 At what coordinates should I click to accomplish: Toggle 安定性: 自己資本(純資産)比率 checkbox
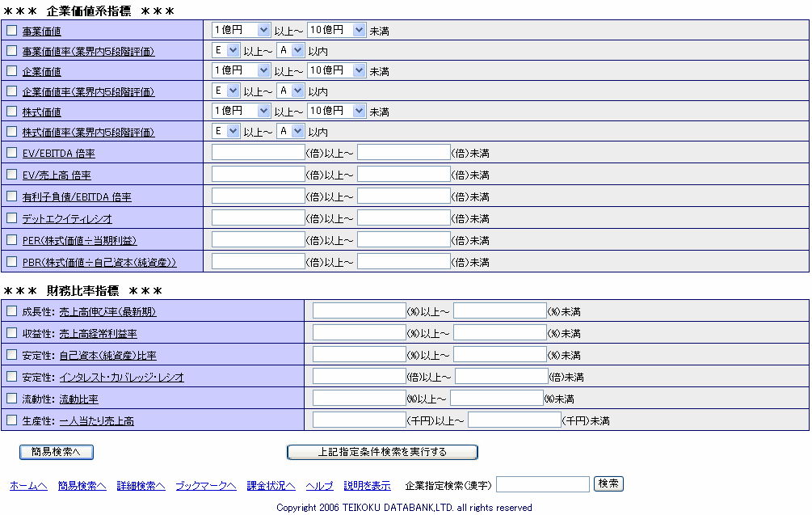11,355
